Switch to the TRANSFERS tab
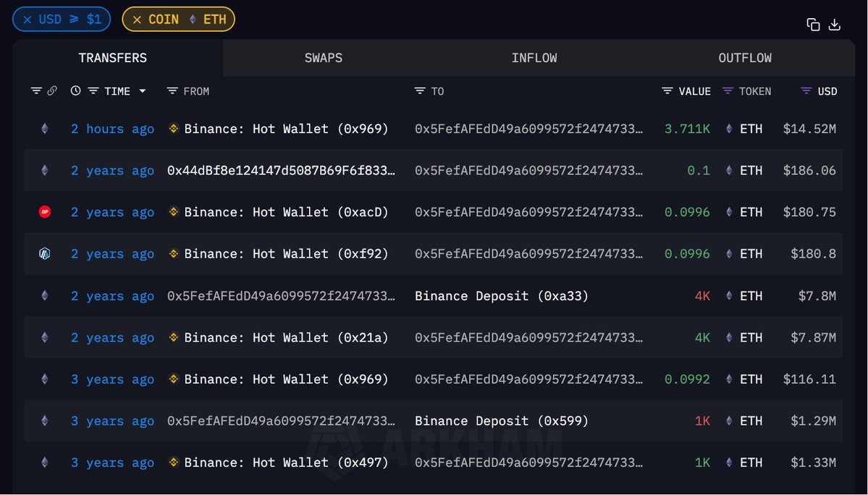868x495 pixels. (112, 58)
